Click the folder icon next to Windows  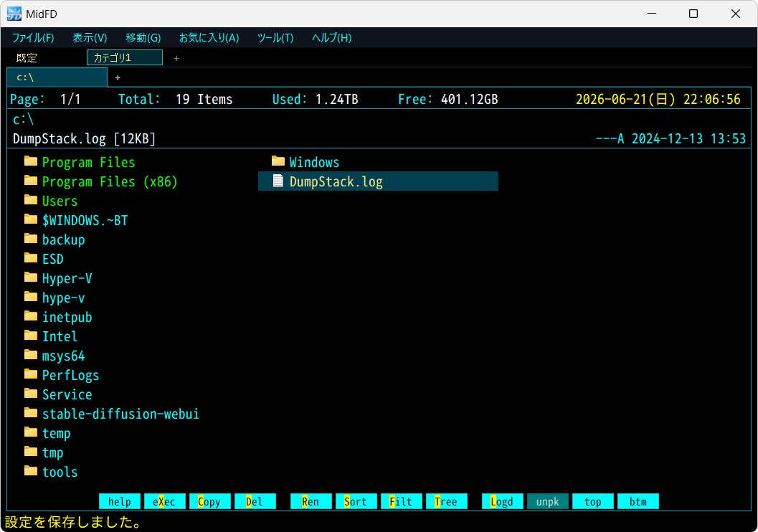pos(278,161)
